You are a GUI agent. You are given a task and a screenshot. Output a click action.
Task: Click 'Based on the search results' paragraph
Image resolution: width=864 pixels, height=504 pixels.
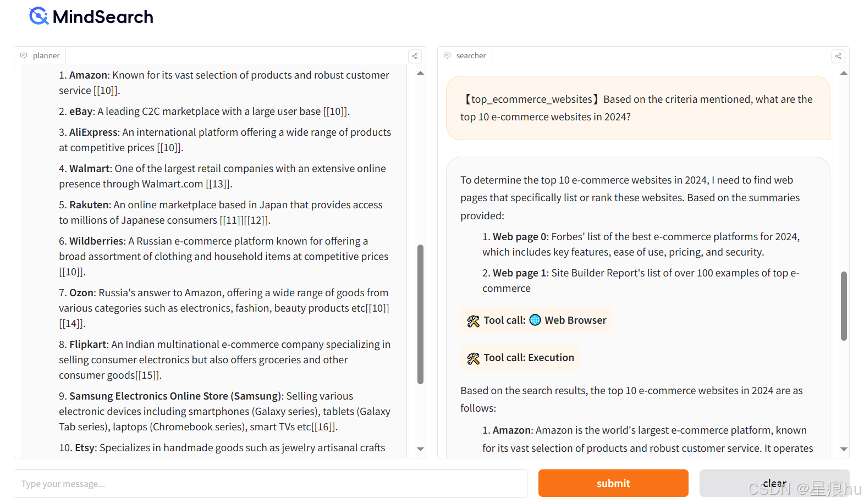point(632,399)
